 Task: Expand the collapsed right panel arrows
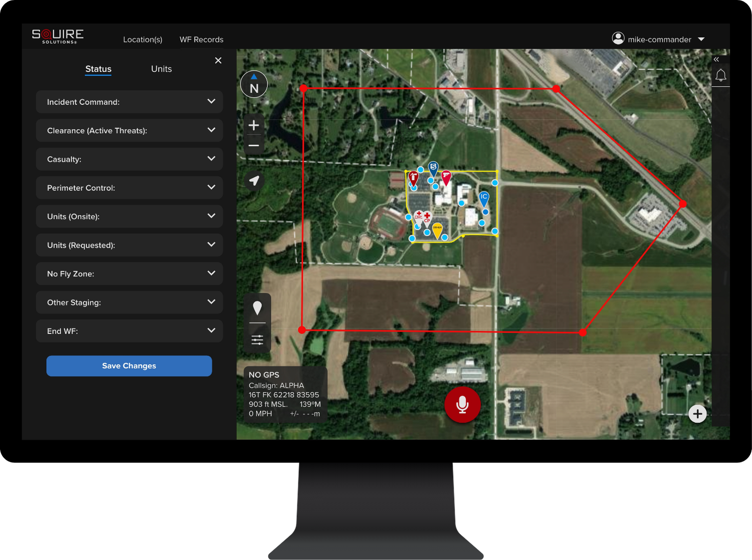[x=716, y=59]
